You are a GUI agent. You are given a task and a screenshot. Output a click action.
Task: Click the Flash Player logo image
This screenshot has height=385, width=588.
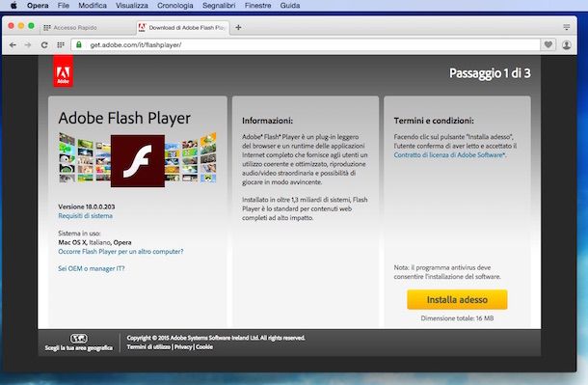[138, 161]
